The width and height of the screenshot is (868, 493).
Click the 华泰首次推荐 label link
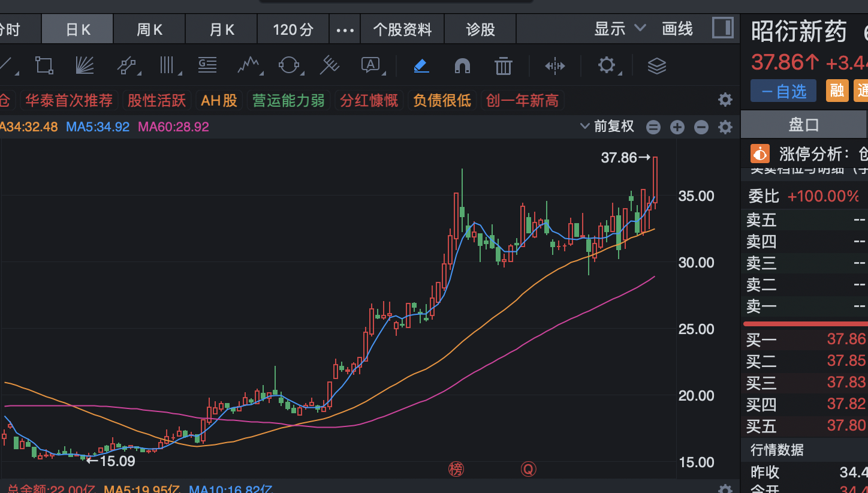click(x=69, y=100)
